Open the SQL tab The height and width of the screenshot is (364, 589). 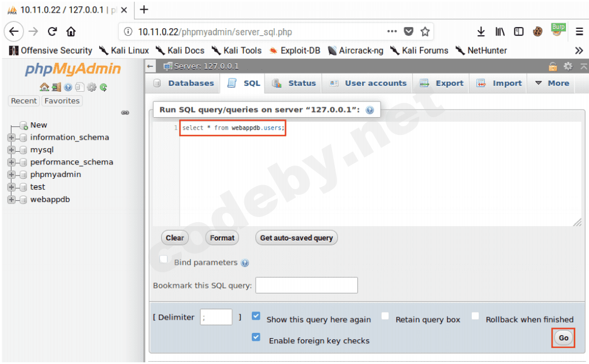coord(244,83)
